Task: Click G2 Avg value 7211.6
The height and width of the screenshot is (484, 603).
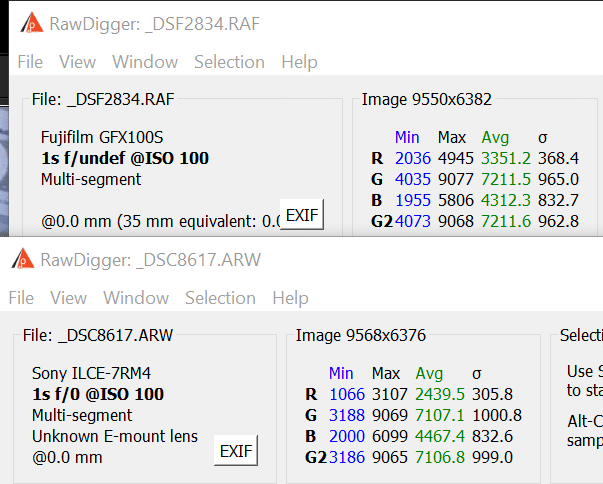Action: tap(506, 221)
